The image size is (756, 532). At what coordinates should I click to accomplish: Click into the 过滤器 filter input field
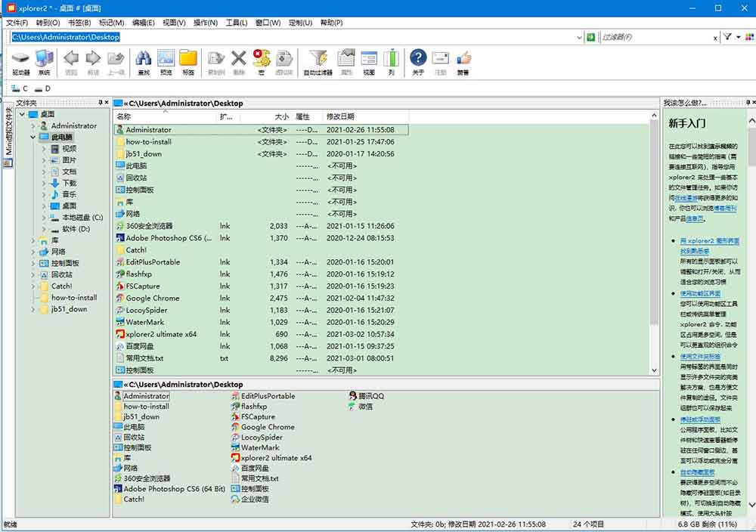[x=655, y=37]
